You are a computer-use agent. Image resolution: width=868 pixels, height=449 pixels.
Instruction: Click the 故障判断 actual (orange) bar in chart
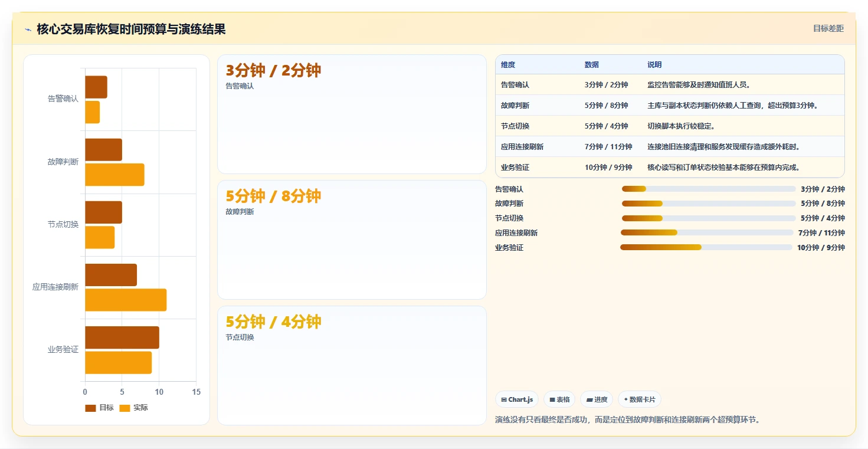114,175
